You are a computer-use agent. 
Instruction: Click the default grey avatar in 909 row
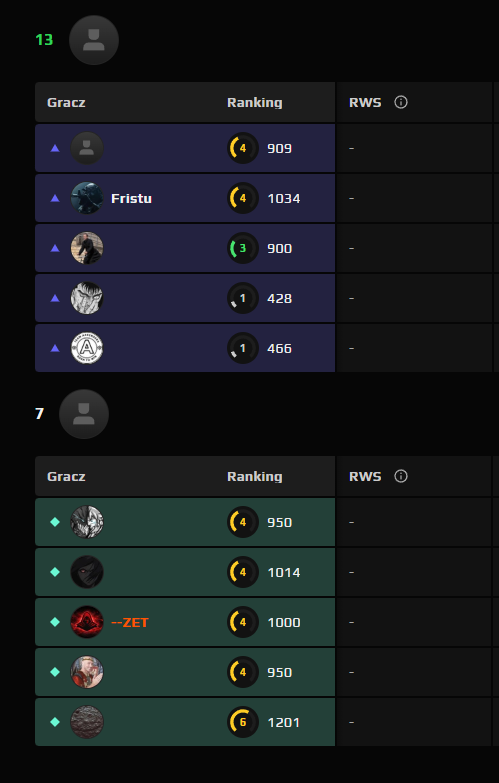(x=87, y=148)
